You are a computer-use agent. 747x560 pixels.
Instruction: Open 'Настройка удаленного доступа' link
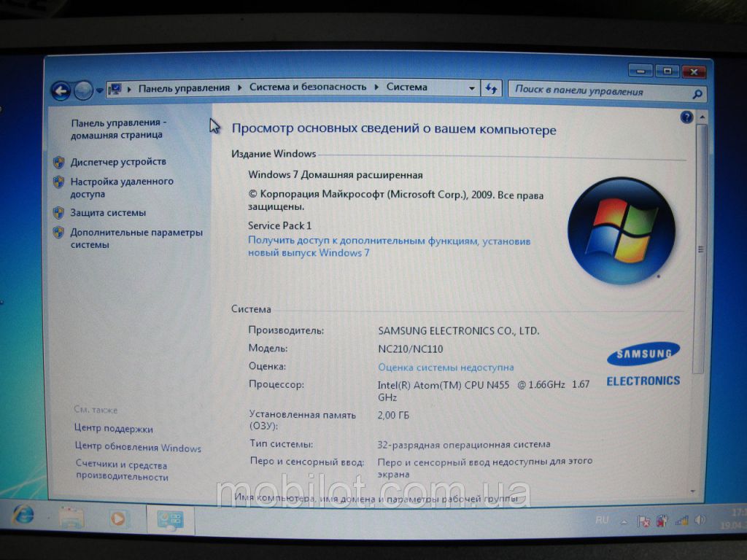pyautogui.click(x=122, y=187)
